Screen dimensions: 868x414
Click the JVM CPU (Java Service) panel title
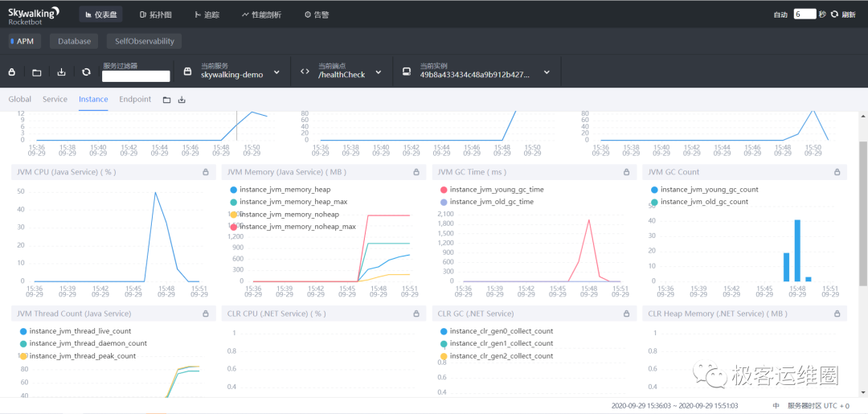coord(67,172)
